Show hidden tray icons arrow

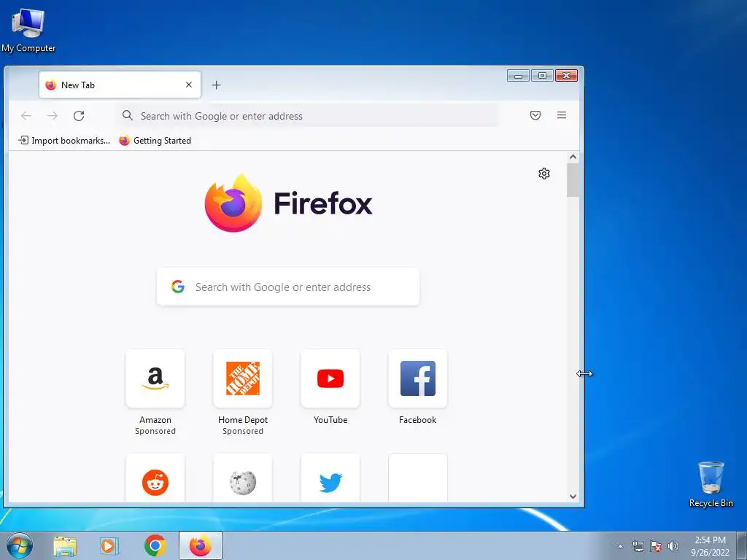tap(620, 547)
